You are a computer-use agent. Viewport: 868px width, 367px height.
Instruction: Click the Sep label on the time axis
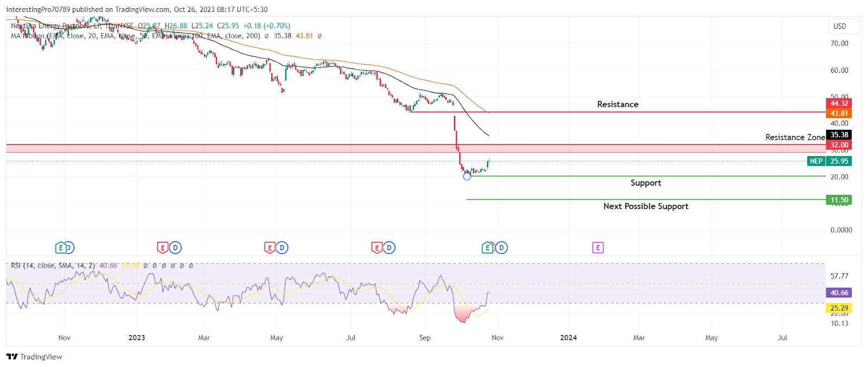(x=425, y=338)
